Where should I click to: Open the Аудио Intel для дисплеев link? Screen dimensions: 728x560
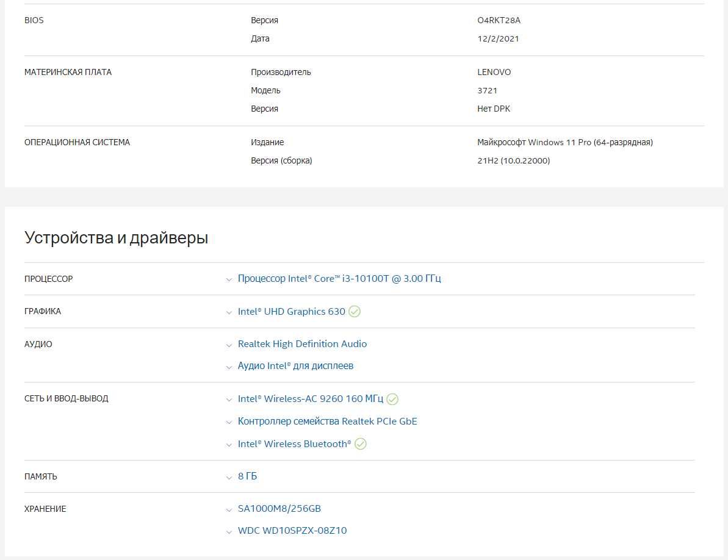pyautogui.click(x=296, y=365)
